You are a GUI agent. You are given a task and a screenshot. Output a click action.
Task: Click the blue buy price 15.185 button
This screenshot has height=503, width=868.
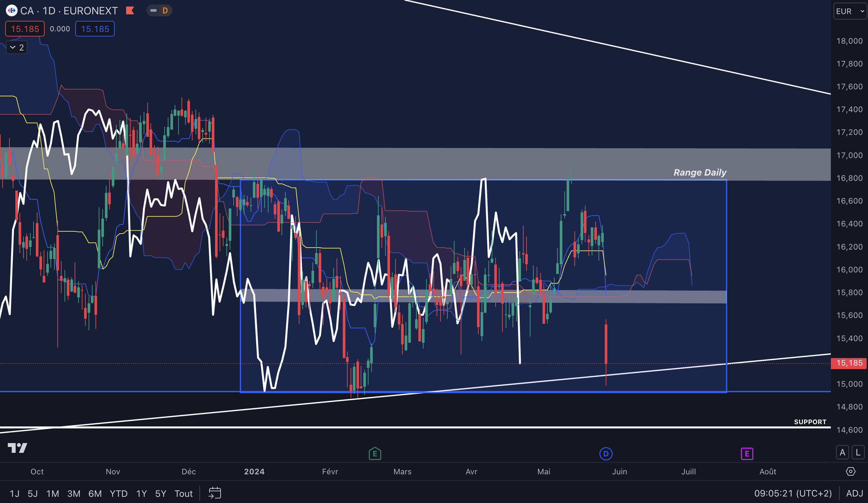pos(95,29)
